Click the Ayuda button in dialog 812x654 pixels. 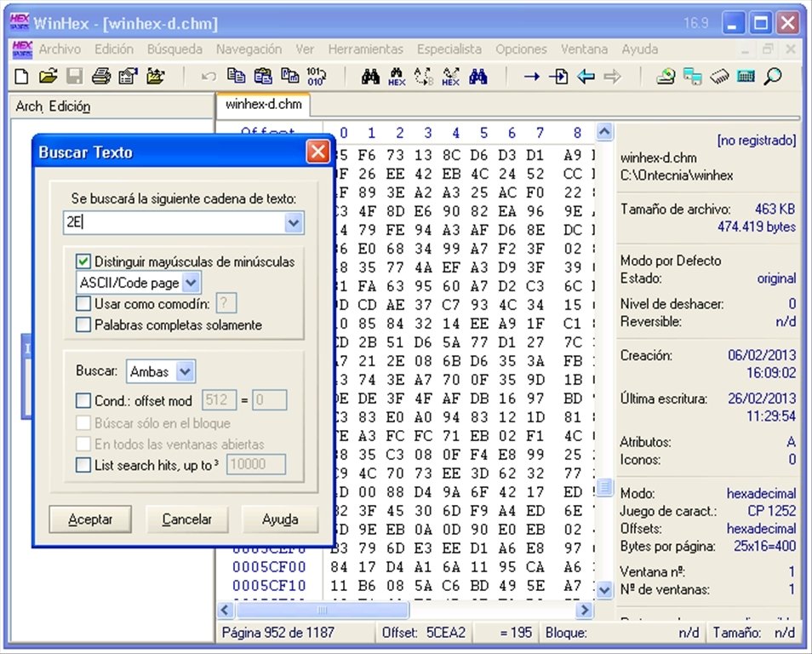click(x=280, y=519)
